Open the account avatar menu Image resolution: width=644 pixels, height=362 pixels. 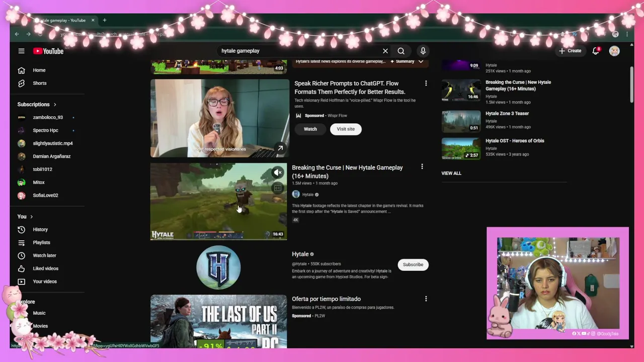pos(614,51)
